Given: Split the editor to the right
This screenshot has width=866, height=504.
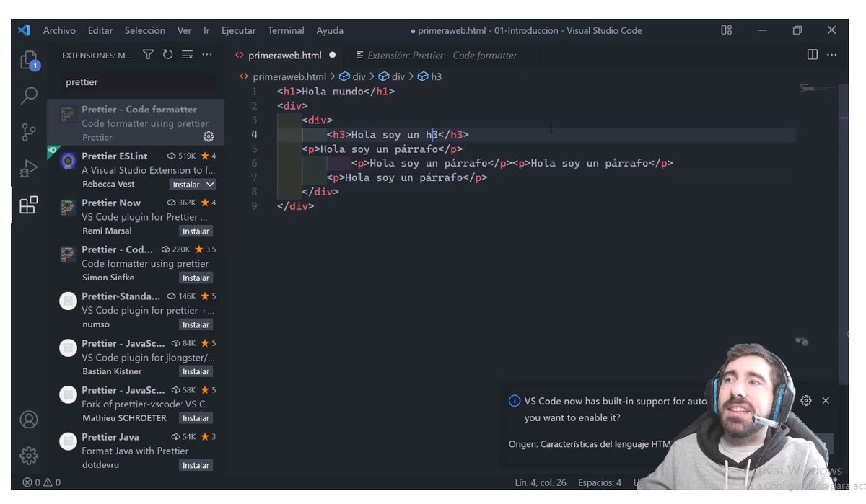Looking at the screenshot, I should (x=812, y=55).
